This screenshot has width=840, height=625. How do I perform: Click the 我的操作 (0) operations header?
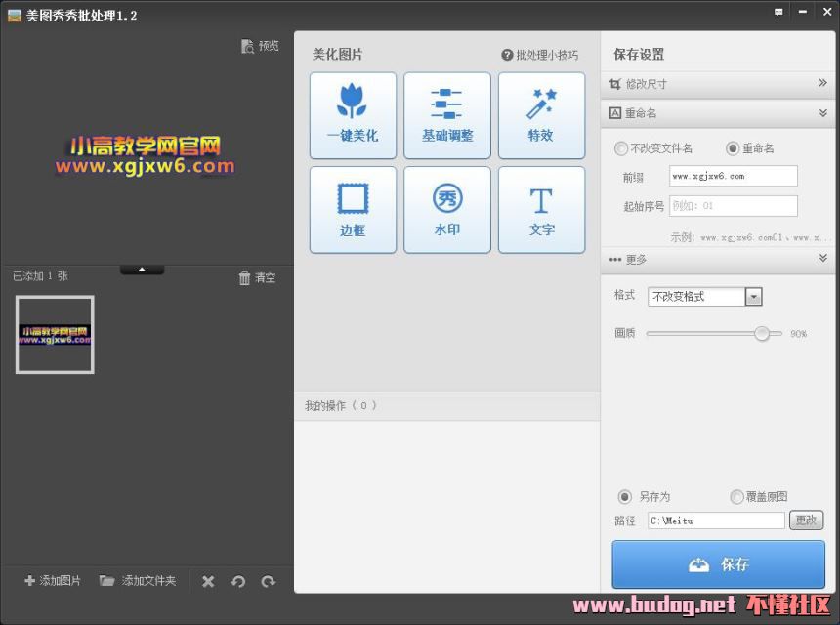[446, 406]
